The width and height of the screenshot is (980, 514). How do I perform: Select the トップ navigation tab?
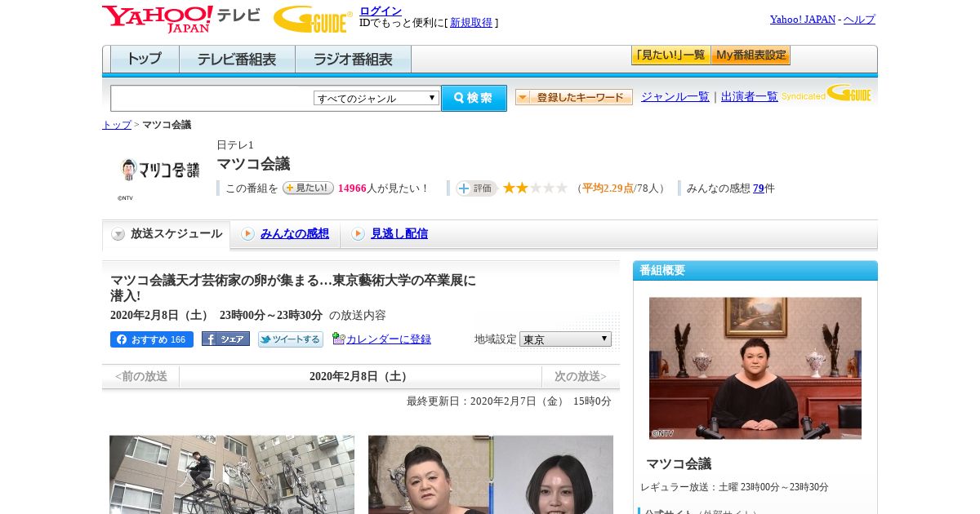[145, 60]
